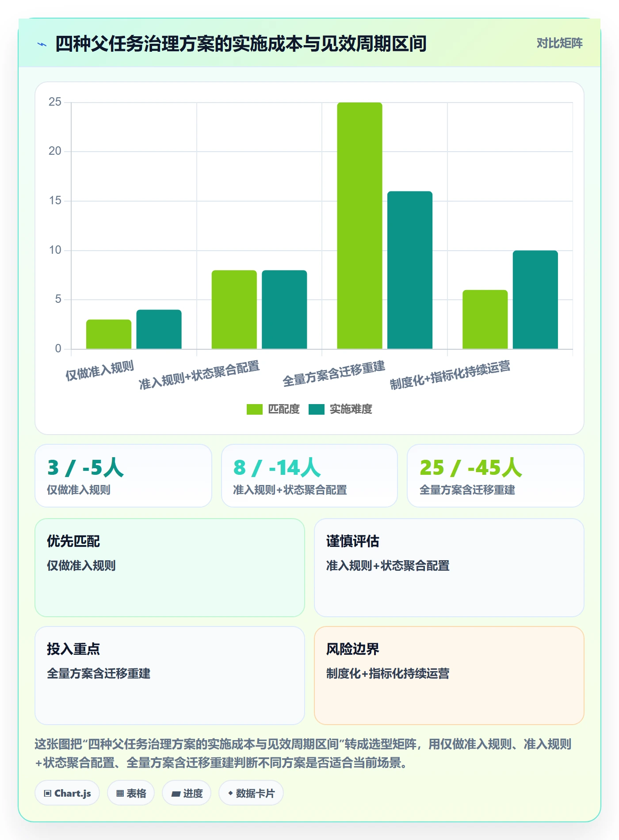Toggle the 匹配度 legend color swatch
This screenshot has height=840, width=619.
[255, 409]
